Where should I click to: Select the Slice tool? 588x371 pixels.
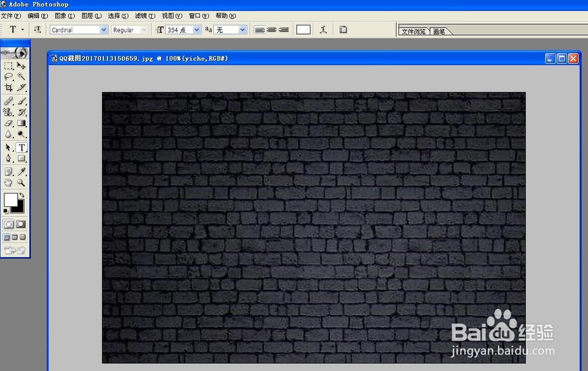pyautogui.click(x=21, y=88)
